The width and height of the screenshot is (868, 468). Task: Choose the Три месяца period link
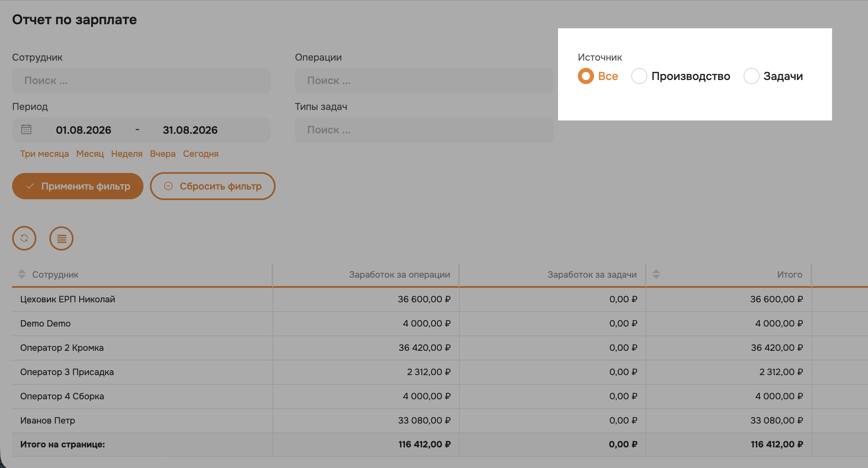pos(44,154)
